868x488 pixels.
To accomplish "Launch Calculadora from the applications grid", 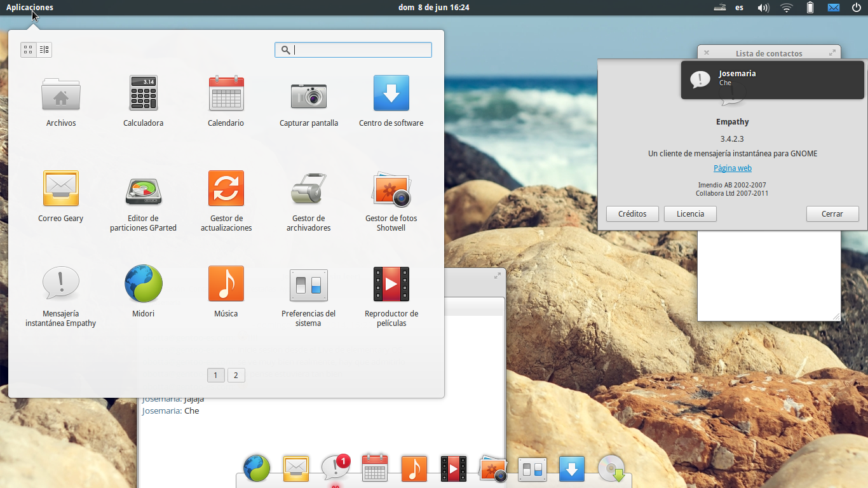I will tap(143, 102).
